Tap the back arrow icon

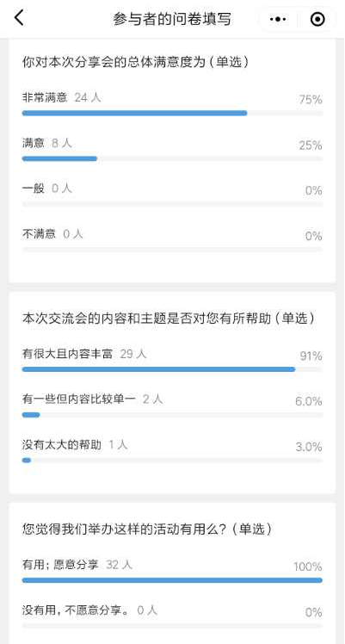pyautogui.click(x=19, y=18)
